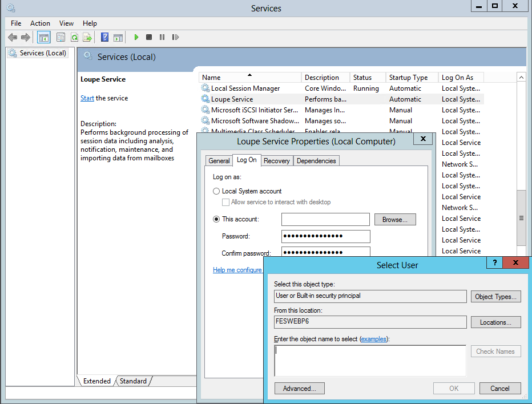
Task: Click the Export List toolbar icon
Action: [87, 37]
